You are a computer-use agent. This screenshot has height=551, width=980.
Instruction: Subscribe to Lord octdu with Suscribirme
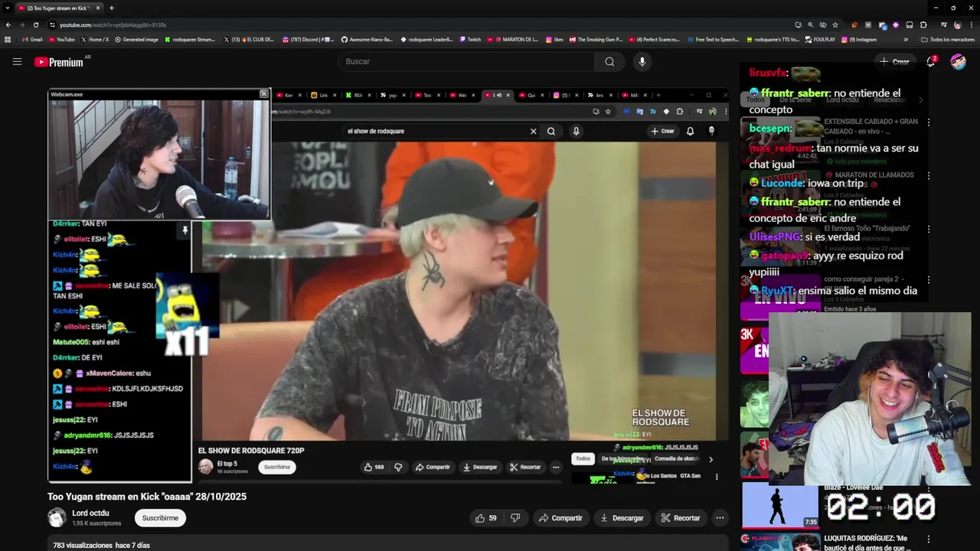(x=160, y=518)
